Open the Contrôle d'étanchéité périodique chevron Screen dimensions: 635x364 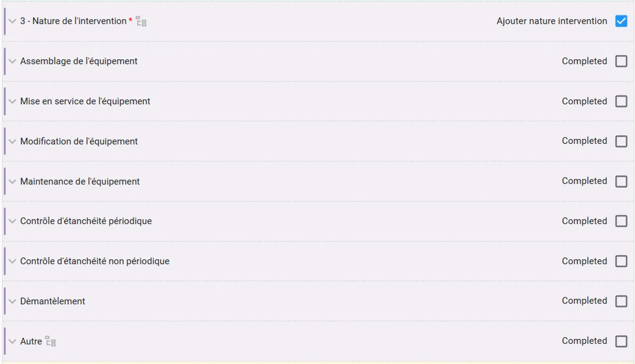pyautogui.click(x=13, y=221)
